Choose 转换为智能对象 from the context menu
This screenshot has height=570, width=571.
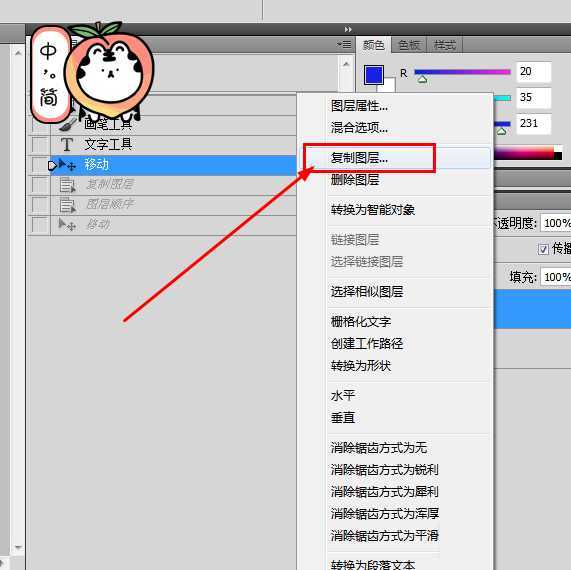click(373, 210)
